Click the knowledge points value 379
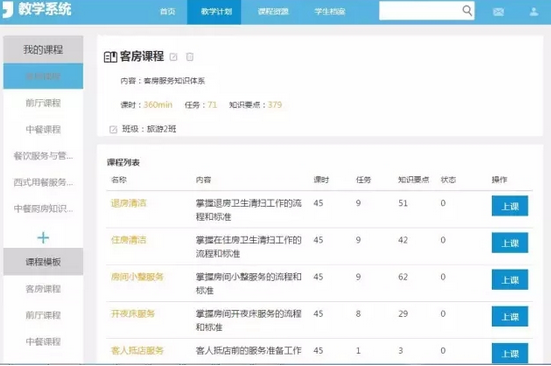The image size is (551, 366). pyautogui.click(x=275, y=105)
